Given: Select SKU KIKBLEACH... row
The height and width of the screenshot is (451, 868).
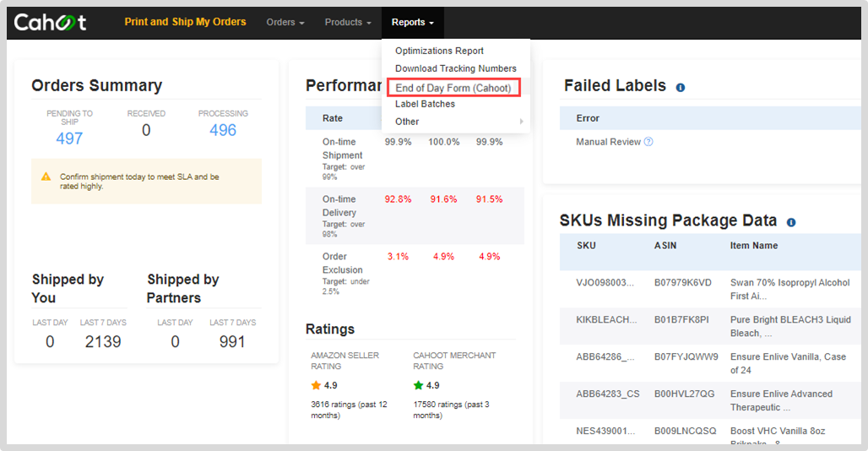Looking at the screenshot, I should pyautogui.click(x=710, y=327).
